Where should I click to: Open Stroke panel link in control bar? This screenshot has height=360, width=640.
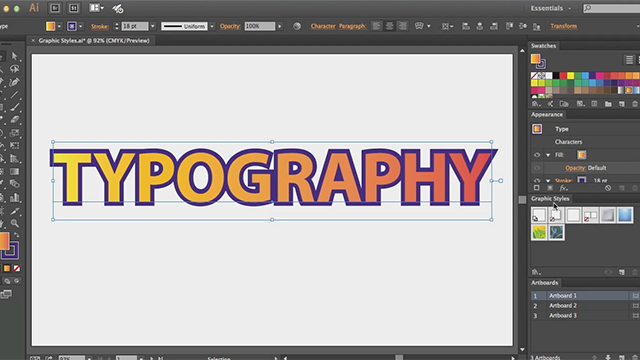100,26
